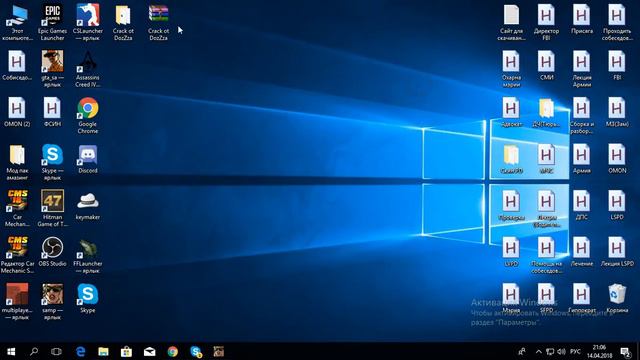640x360 pixels.
Task: Select the ДПС file icon
Action: [581, 205]
